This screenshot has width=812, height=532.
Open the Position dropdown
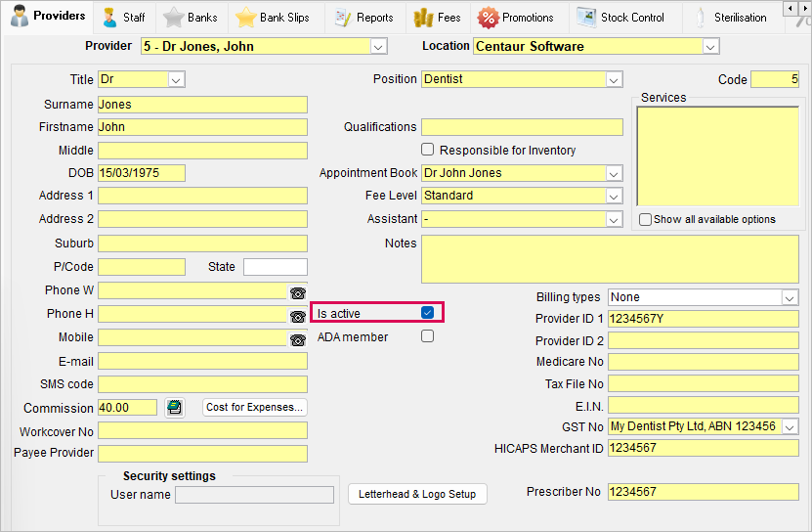614,80
